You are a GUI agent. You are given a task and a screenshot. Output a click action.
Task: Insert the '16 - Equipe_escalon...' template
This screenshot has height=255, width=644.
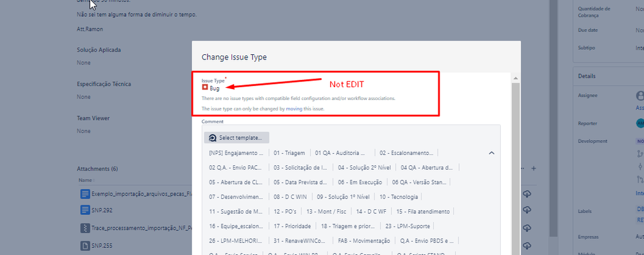point(236,226)
